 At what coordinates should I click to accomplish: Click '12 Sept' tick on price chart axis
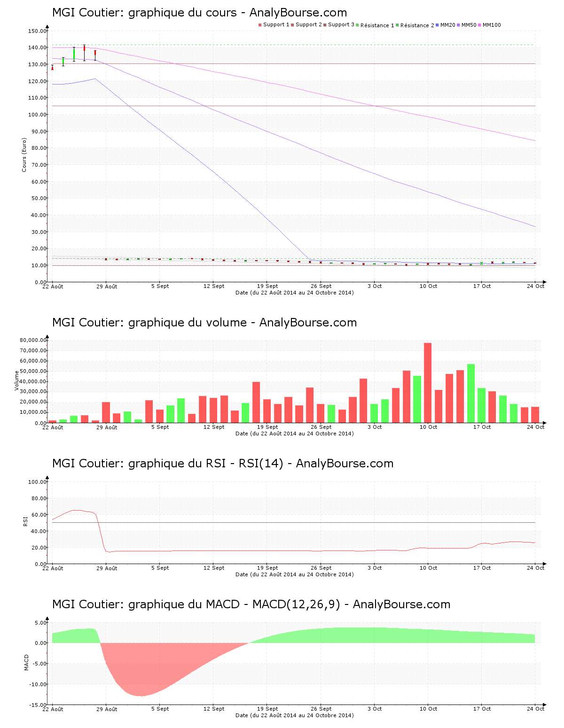coord(214,286)
